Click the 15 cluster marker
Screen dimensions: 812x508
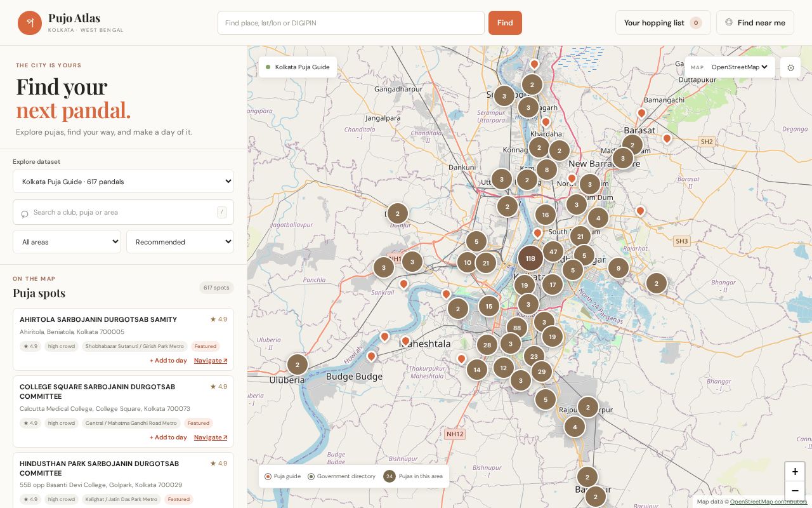click(x=489, y=307)
